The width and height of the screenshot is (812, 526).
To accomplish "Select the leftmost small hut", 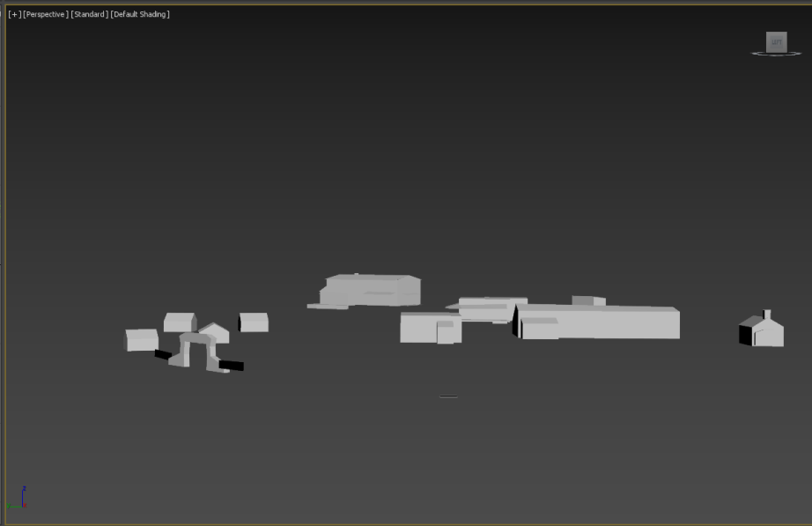I will [142, 340].
